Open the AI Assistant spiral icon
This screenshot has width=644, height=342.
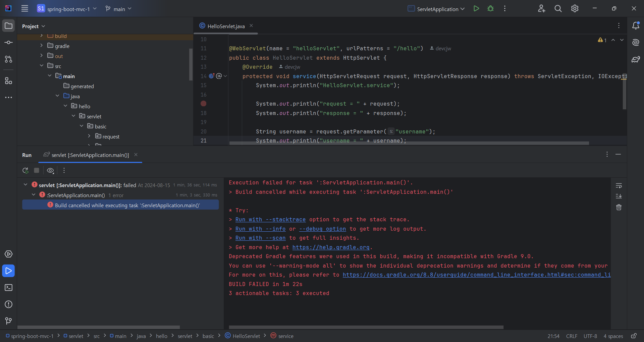tap(636, 43)
